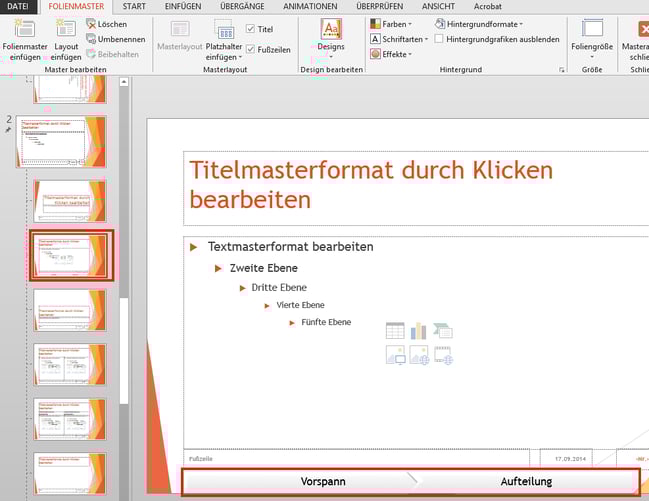Click the title placeholder Titelmasterformat text
This screenshot has height=501, width=649.
click(371, 185)
